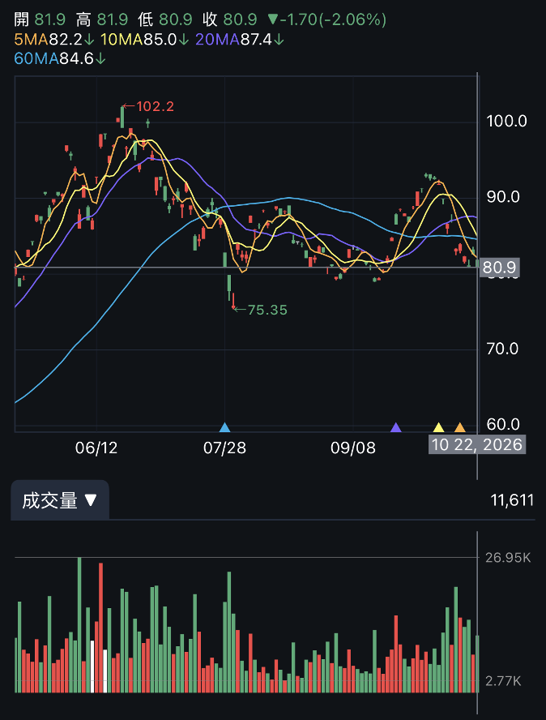Click the 07/28 date axis label

[x=225, y=448]
